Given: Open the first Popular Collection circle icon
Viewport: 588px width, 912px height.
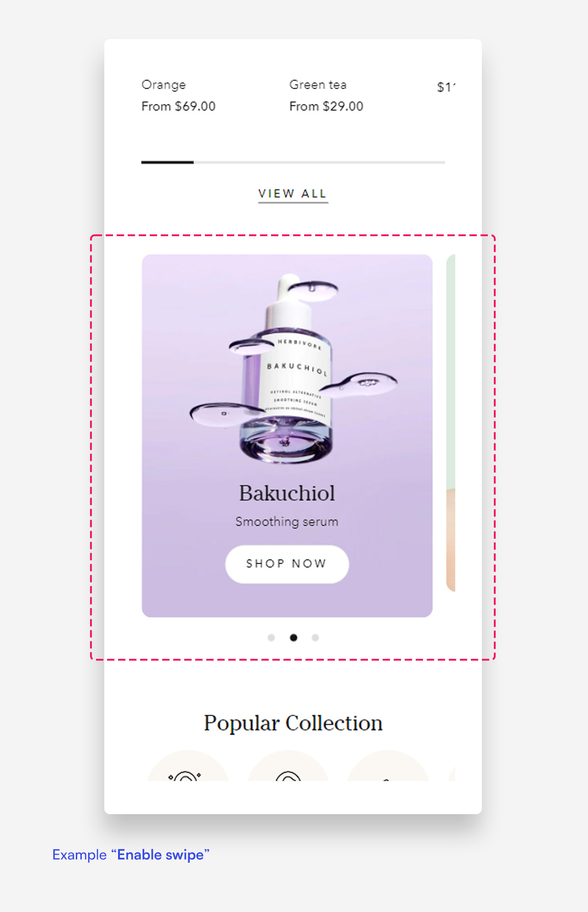Looking at the screenshot, I should [188, 766].
